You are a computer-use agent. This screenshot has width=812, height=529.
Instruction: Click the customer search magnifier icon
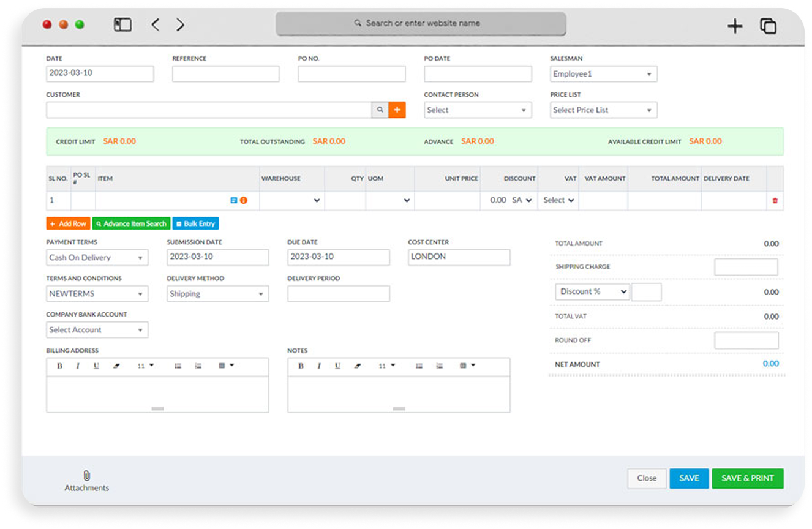pos(380,110)
